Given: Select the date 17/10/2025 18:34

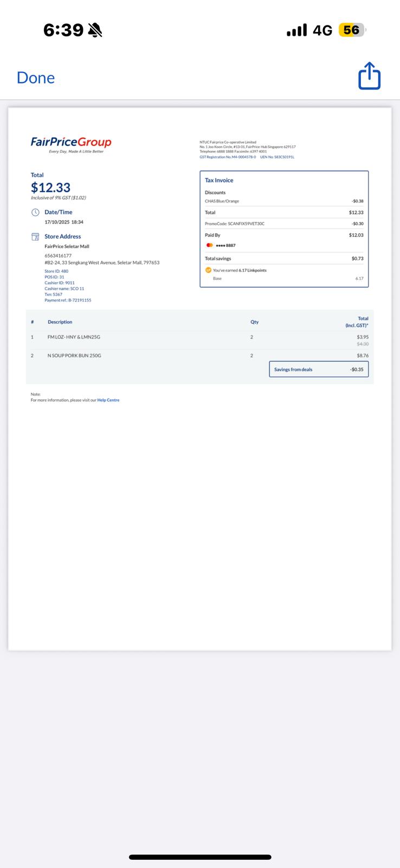Looking at the screenshot, I should coord(64,222).
